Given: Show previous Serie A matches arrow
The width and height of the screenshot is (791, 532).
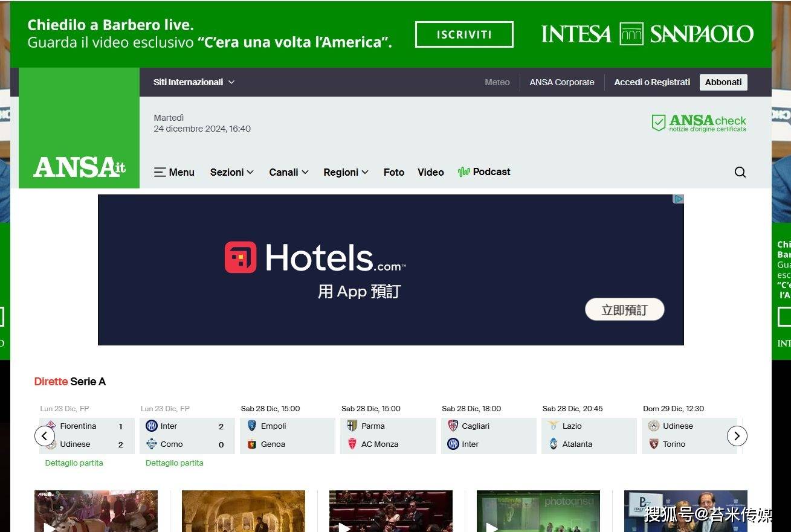Looking at the screenshot, I should pyautogui.click(x=44, y=435).
